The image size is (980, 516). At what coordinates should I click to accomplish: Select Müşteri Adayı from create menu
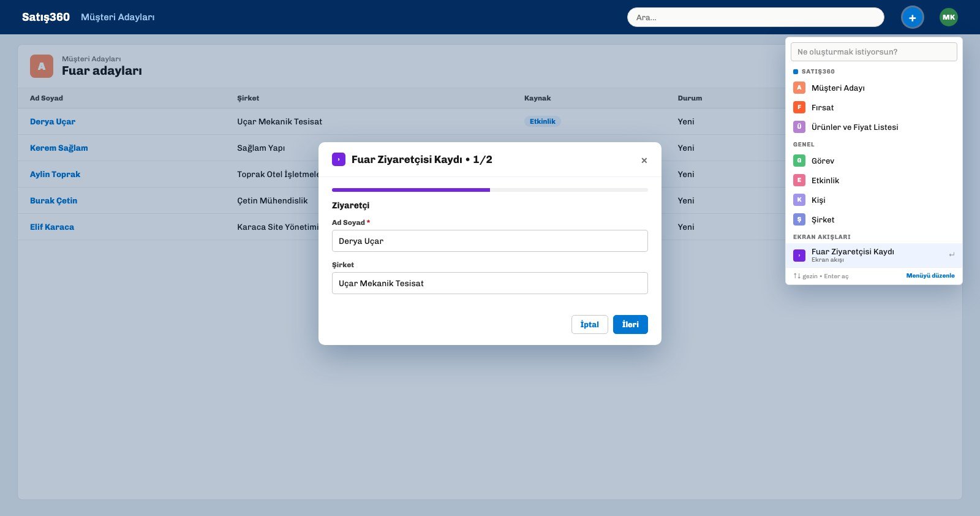pos(874,88)
